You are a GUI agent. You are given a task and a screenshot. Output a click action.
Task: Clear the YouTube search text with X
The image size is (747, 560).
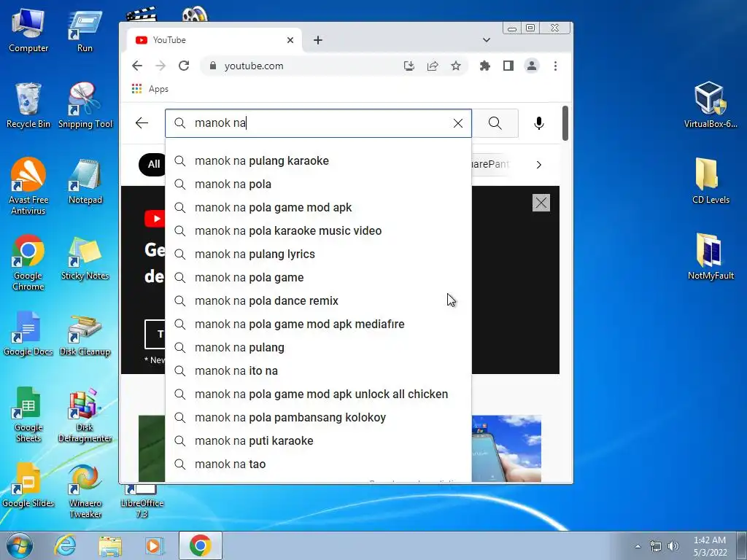(x=458, y=123)
